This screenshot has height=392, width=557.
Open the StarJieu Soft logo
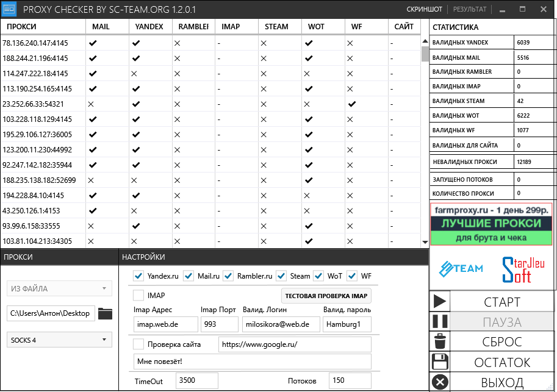(x=523, y=269)
